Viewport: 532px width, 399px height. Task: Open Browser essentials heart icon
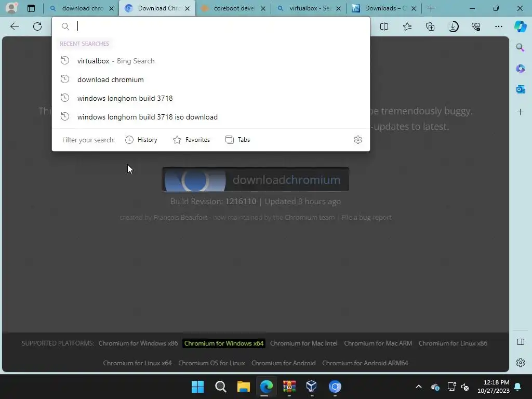click(476, 26)
